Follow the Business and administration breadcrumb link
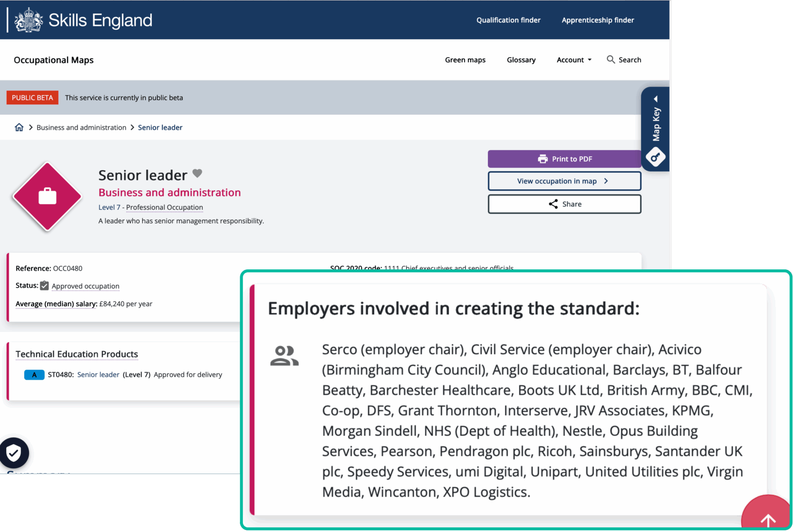Screen dimensions: 794x532 [x=81, y=128]
